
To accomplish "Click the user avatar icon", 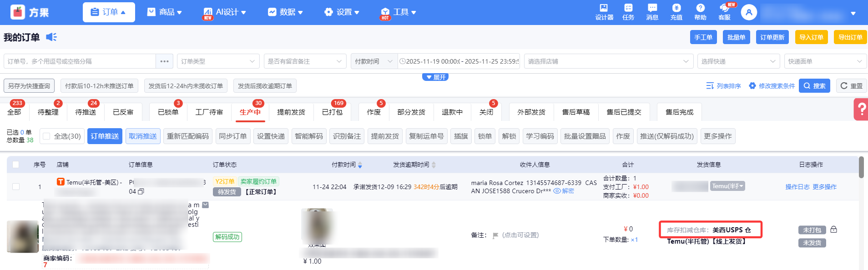I will pos(749,12).
